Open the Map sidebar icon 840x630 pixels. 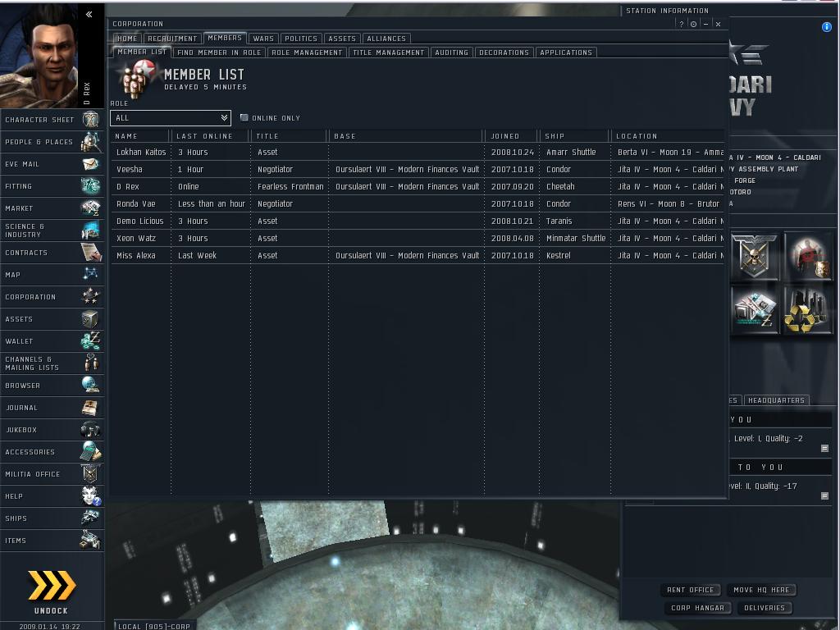coord(90,274)
